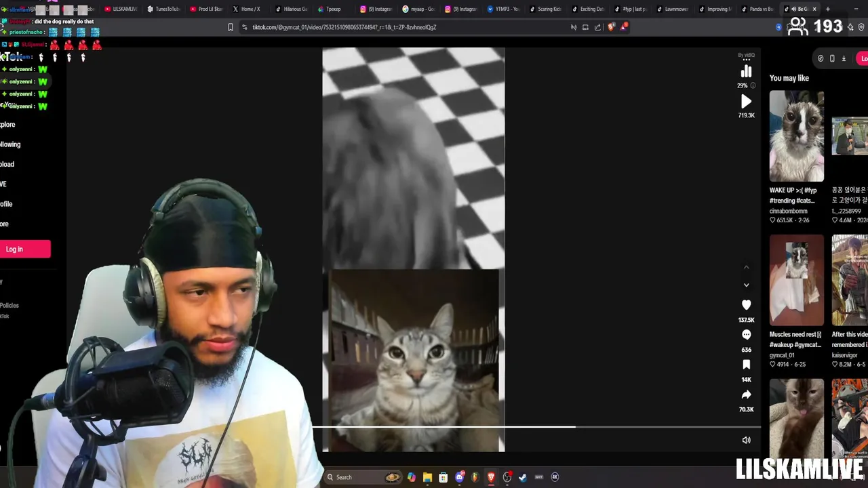
Task: Click the red Log in button in the sidebar
Action: 24,249
